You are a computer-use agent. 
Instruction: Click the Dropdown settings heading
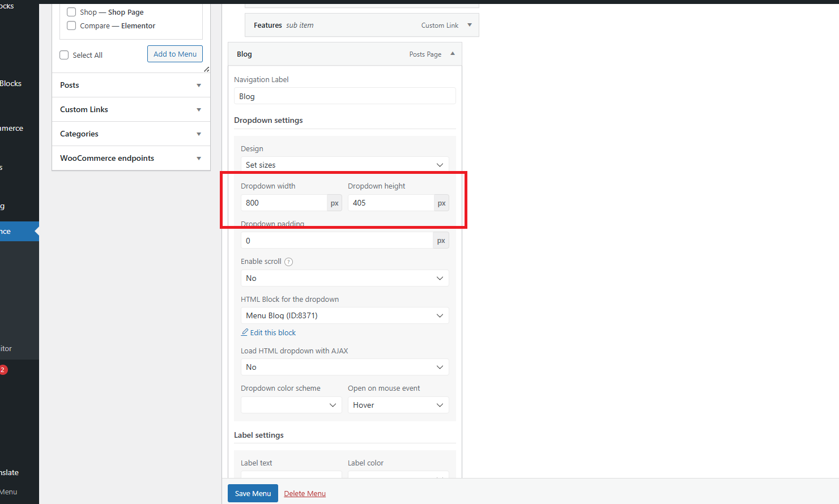point(269,120)
